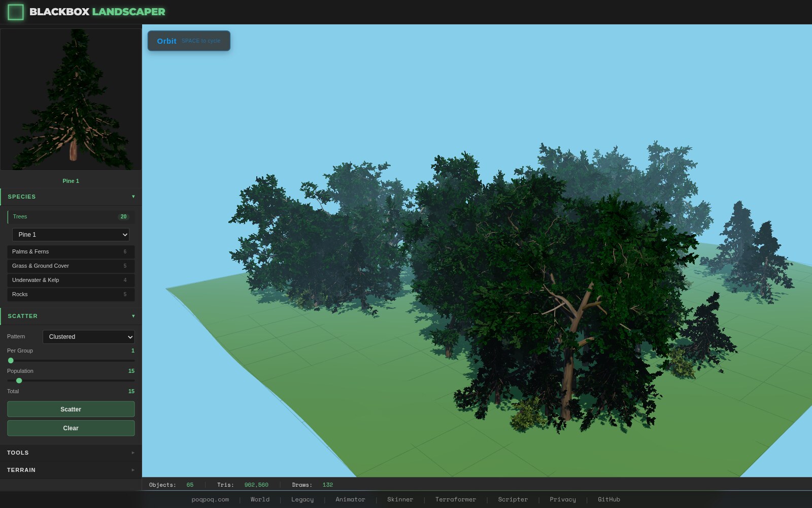Click the Total value 15

(131, 391)
